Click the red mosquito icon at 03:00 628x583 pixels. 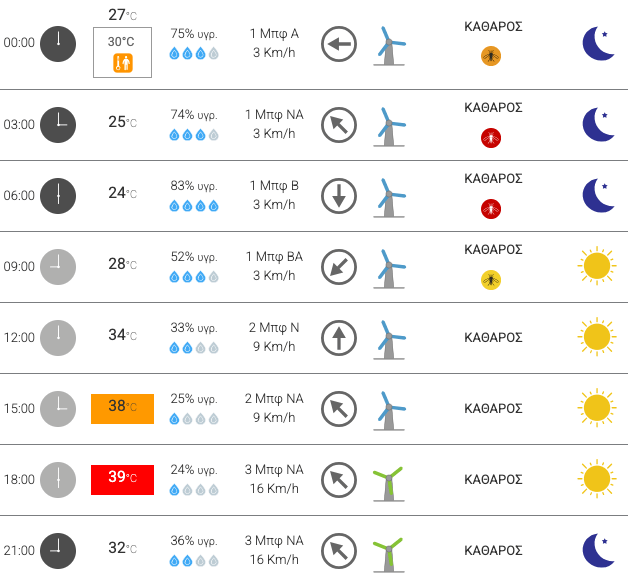point(491,138)
